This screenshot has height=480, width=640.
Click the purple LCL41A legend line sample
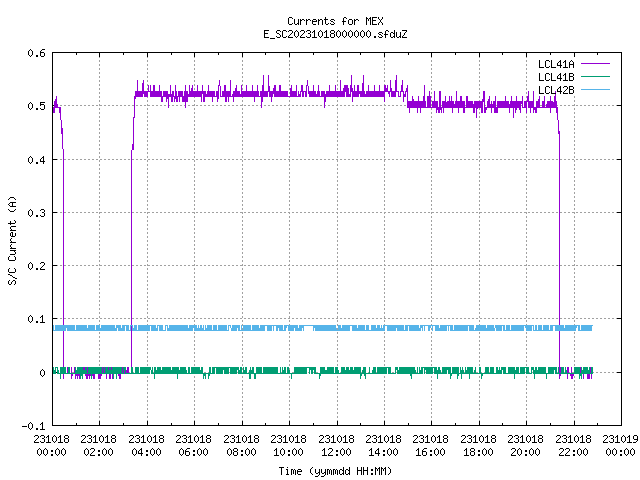tap(595, 64)
